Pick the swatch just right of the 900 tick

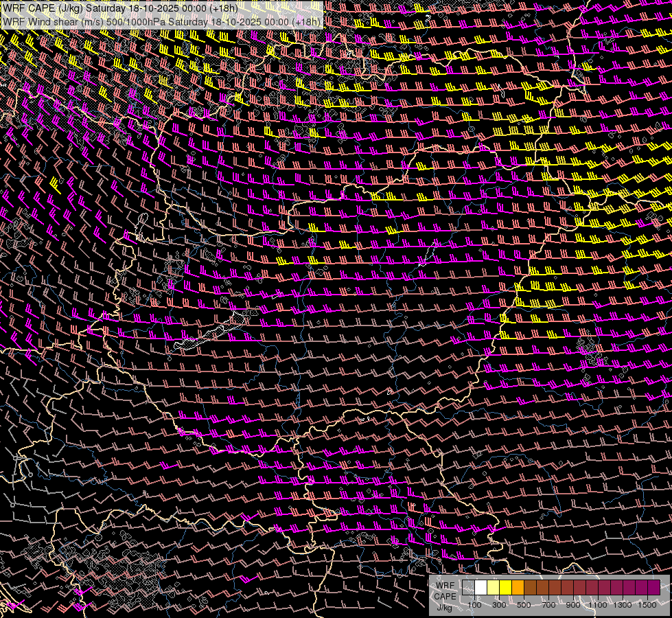(580, 587)
